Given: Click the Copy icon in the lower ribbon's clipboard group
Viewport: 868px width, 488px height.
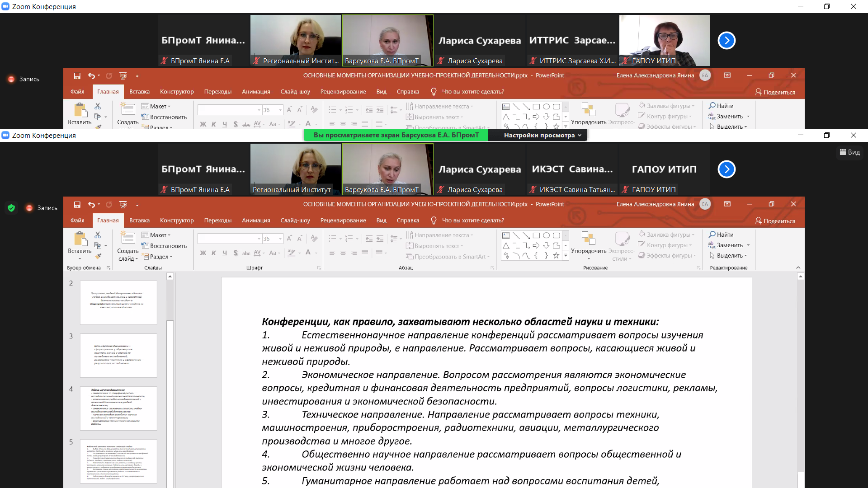Looking at the screenshot, I should [98, 245].
